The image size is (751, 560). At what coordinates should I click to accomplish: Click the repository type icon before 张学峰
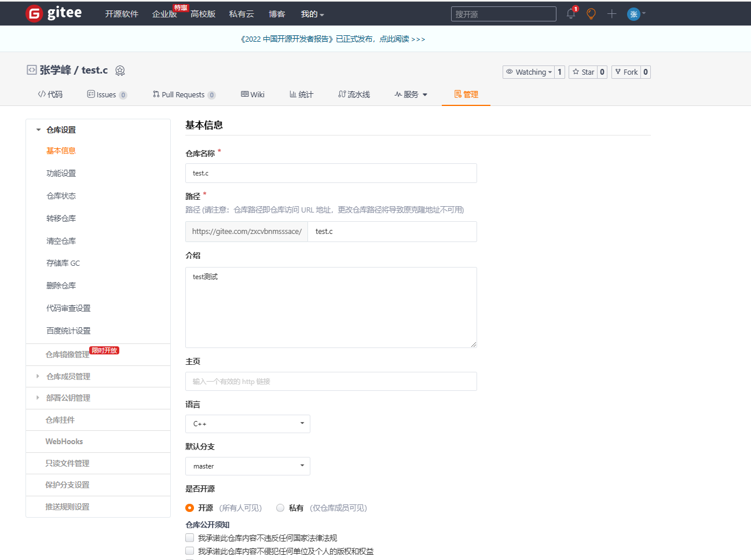pos(32,70)
